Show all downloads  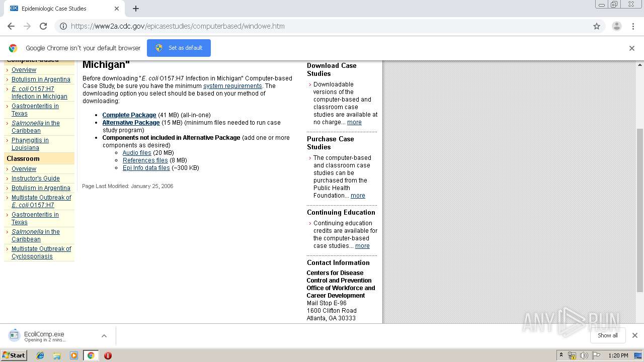click(x=608, y=335)
